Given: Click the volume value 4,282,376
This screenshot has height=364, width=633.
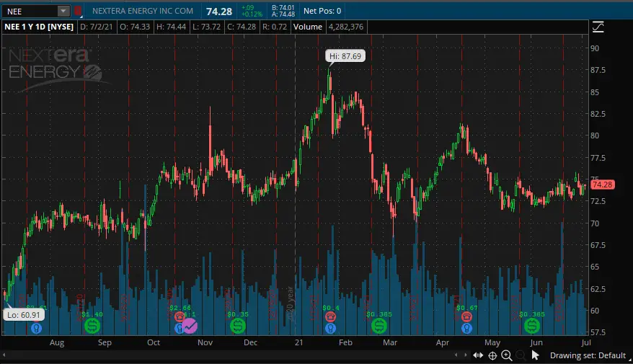Looking at the screenshot, I should [x=346, y=27].
